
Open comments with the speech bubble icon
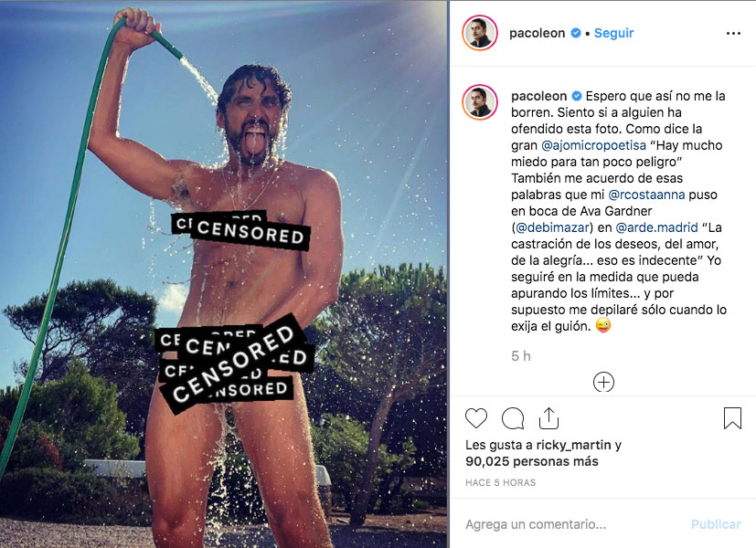[513, 418]
